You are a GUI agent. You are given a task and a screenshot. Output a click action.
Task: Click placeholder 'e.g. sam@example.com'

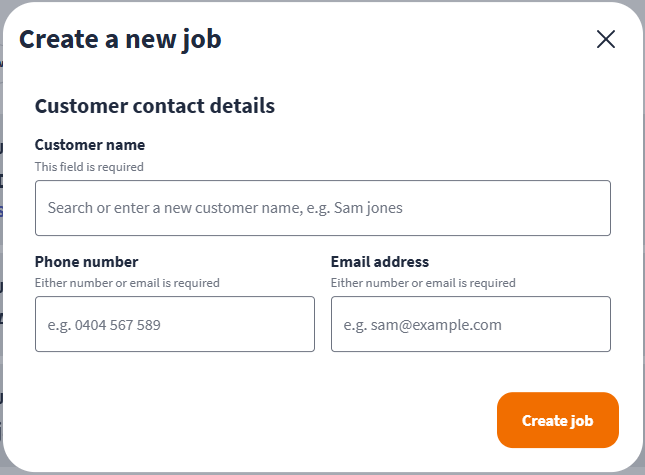pyautogui.click(x=423, y=325)
